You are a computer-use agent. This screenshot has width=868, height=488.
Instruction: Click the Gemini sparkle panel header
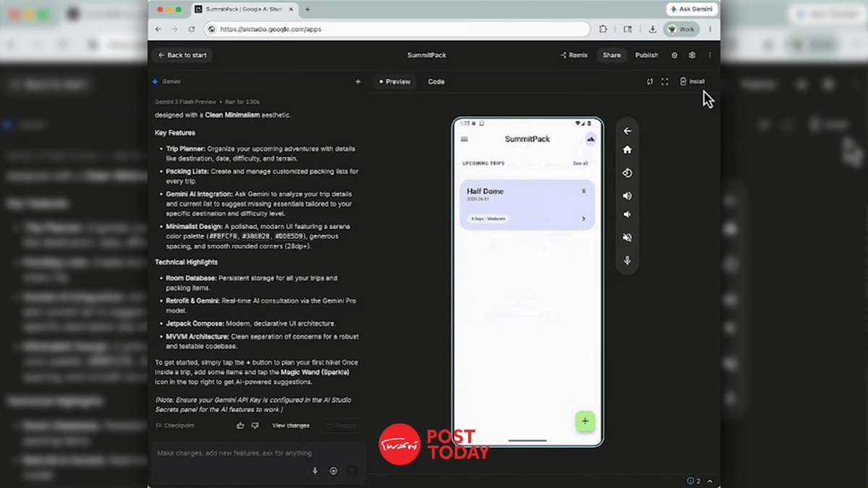coord(166,82)
